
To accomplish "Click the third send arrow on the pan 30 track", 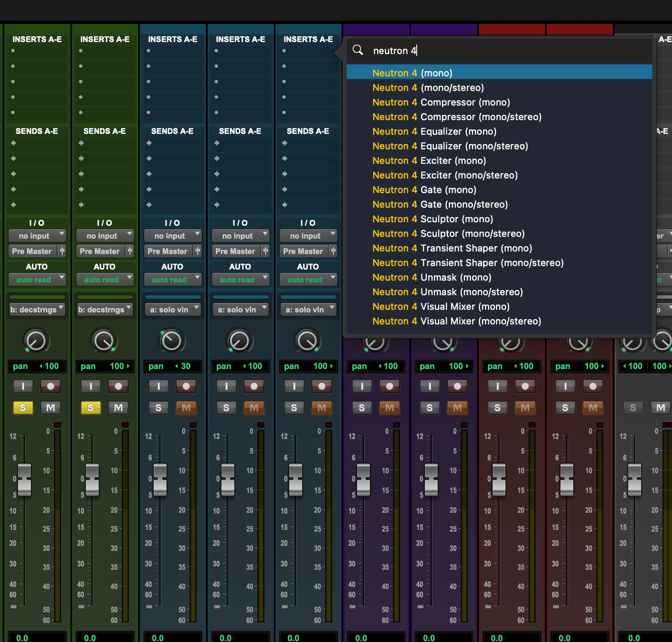I will coord(149,174).
